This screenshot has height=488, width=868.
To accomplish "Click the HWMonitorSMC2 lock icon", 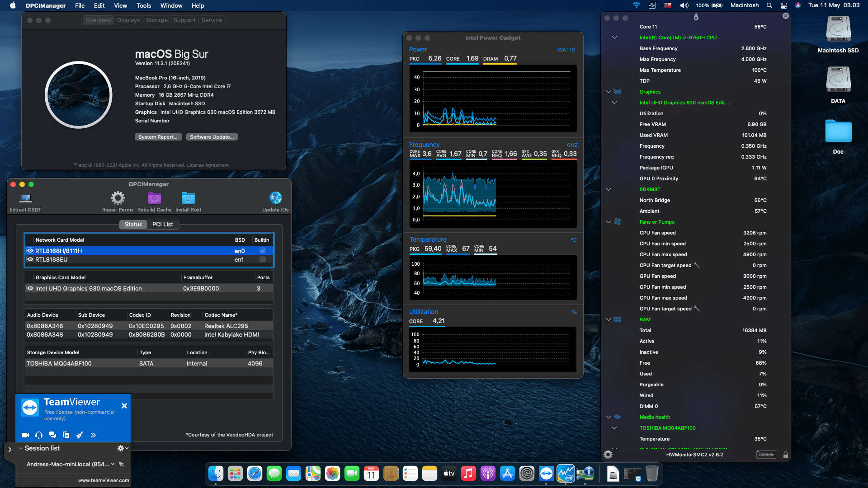I will pos(786,455).
